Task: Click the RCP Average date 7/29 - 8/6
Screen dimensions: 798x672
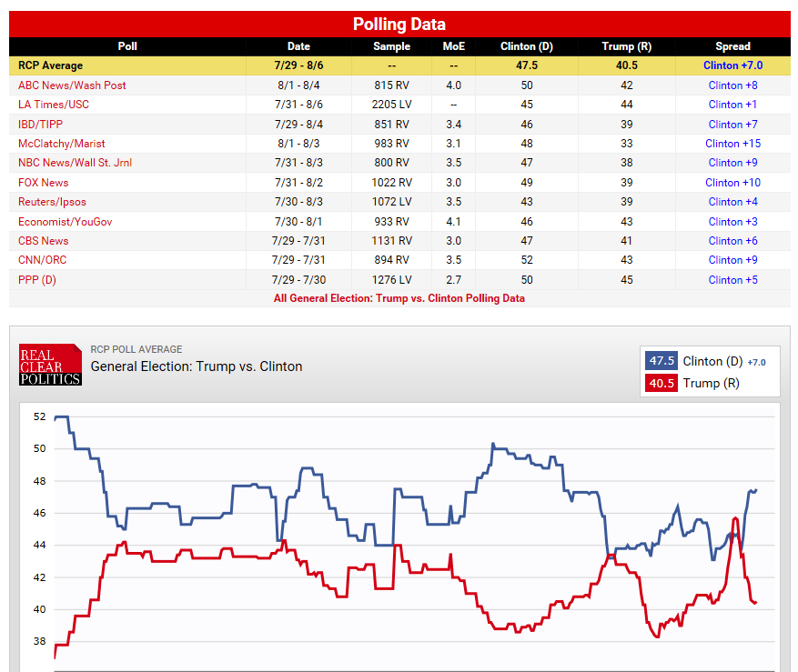Action: pyautogui.click(x=298, y=65)
